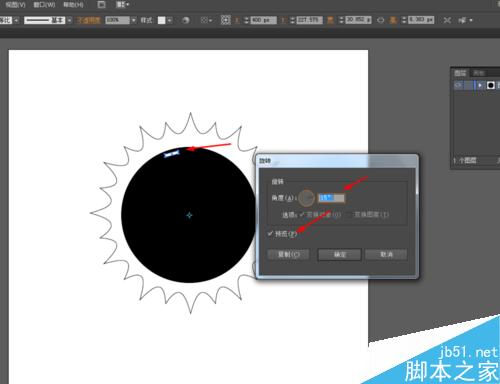Open the graphic style dropdown arrow
The height and width of the screenshot is (384, 500).
(170, 20)
